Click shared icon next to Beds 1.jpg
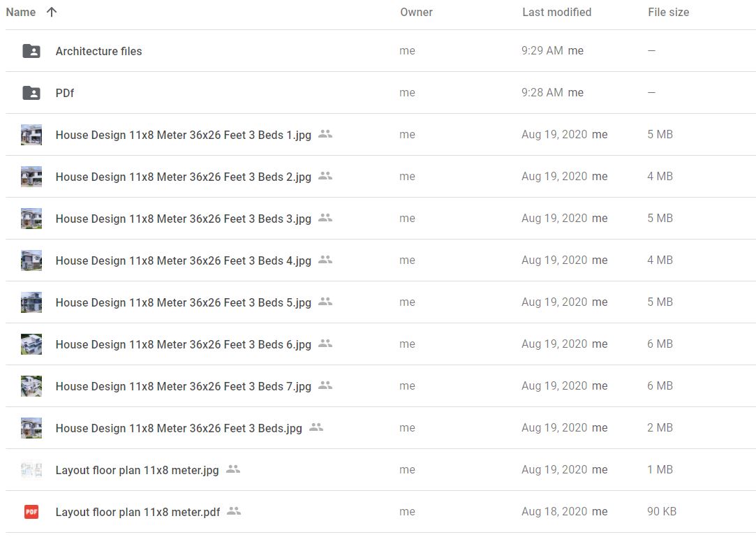The image size is (756, 537). (x=325, y=134)
